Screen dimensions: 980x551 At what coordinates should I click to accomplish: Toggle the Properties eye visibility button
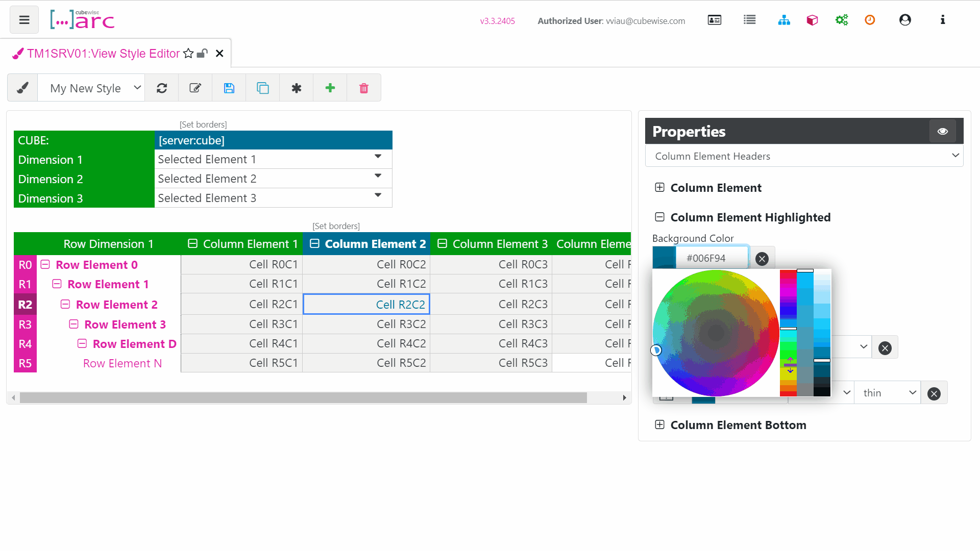[x=942, y=132]
